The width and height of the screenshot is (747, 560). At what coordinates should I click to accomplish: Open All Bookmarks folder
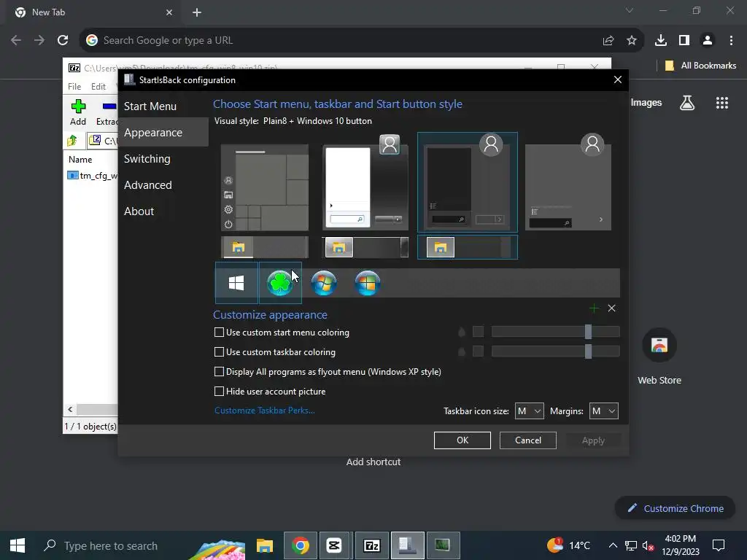coord(700,66)
